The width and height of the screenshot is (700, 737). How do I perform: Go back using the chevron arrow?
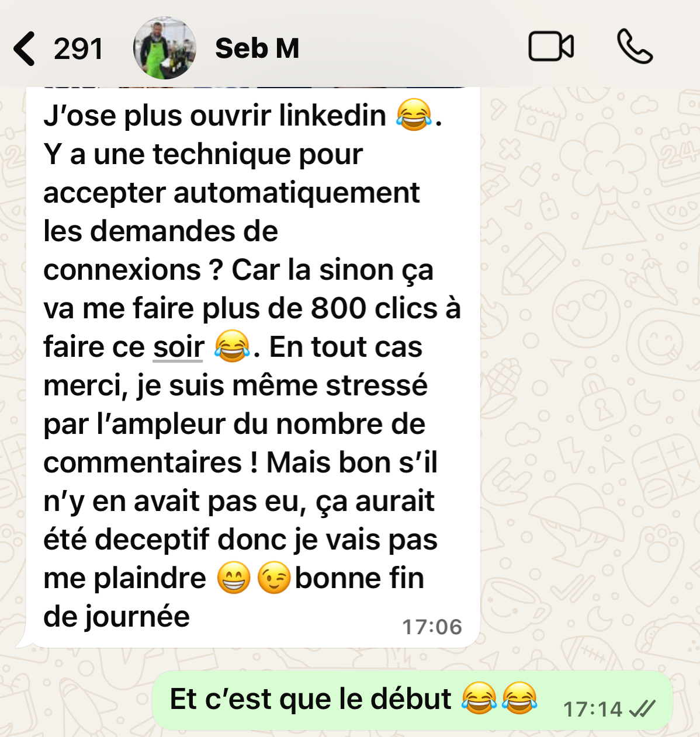[24, 48]
